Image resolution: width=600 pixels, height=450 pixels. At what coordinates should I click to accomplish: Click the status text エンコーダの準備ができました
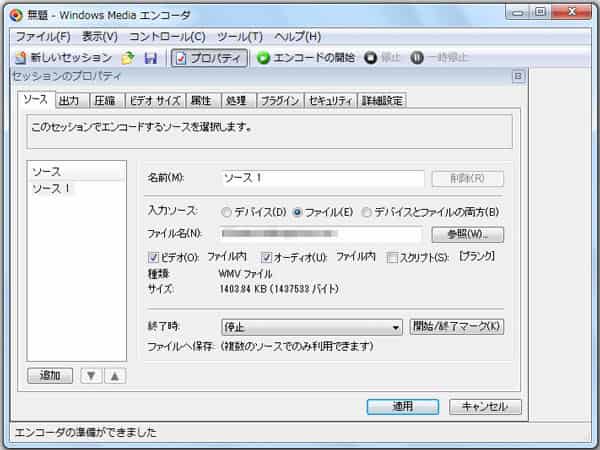click(x=86, y=432)
